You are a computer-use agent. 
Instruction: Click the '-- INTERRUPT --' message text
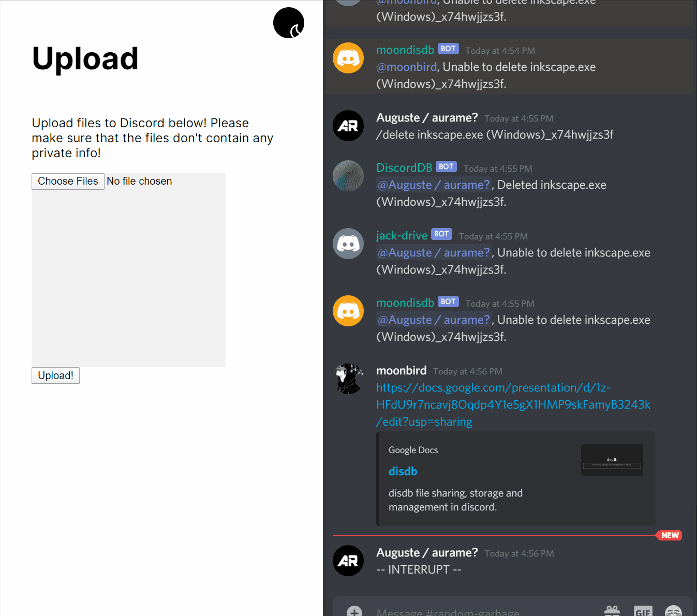click(419, 569)
